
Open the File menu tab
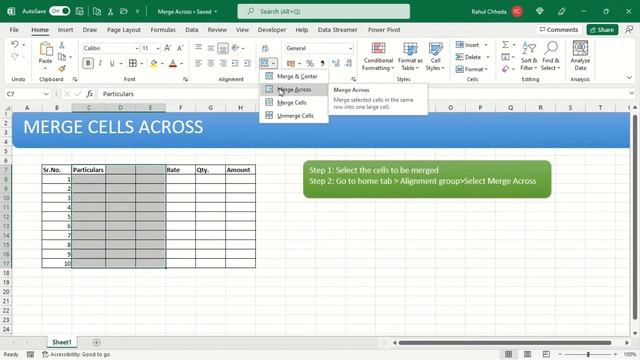14,30
